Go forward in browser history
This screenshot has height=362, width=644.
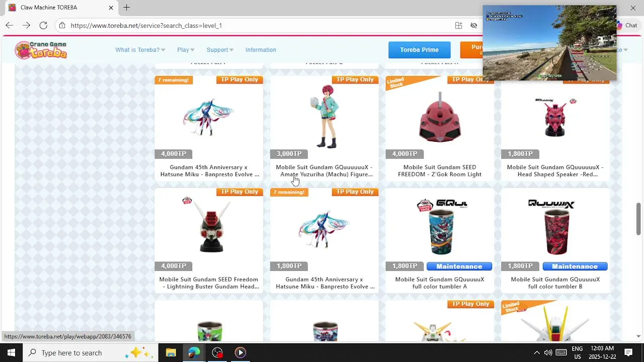coord(26,25)
